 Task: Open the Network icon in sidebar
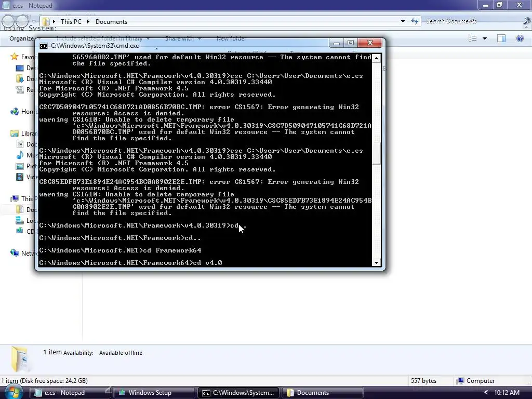point(14,253)
